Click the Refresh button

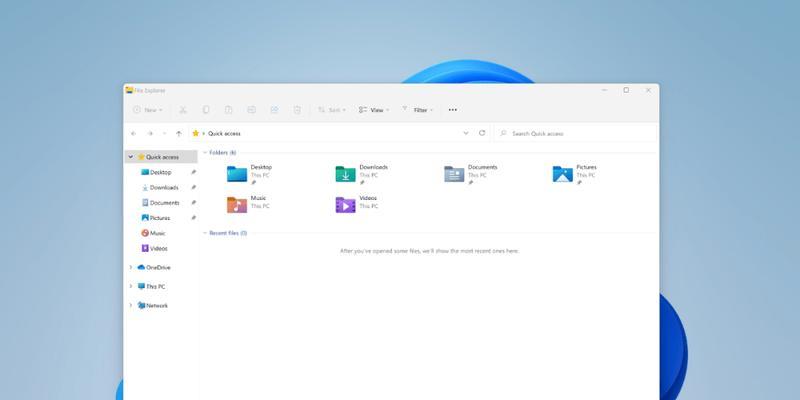click(x=482, y=133)
